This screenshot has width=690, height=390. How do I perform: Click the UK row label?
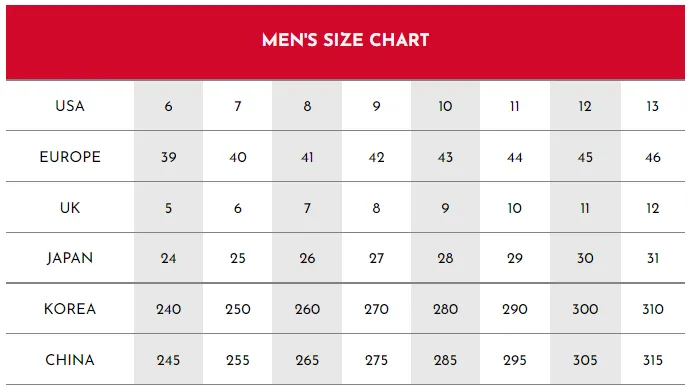pyautogui.click(x=70, y=208)
